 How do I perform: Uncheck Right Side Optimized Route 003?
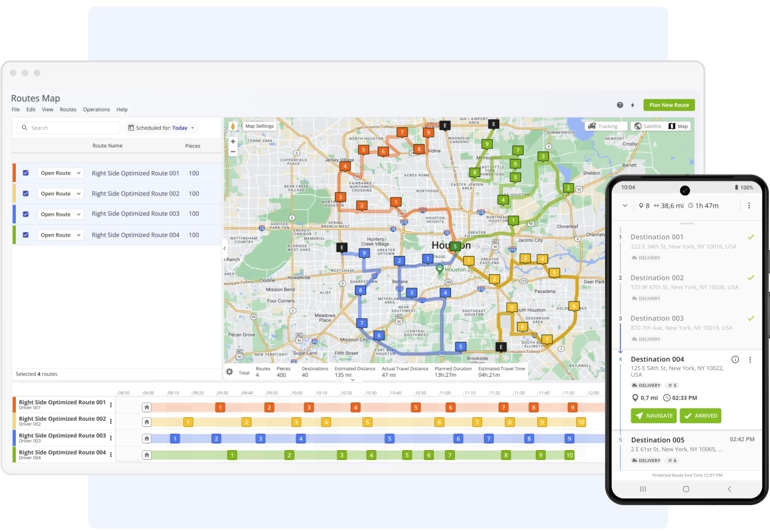click(x=26, y=214)
